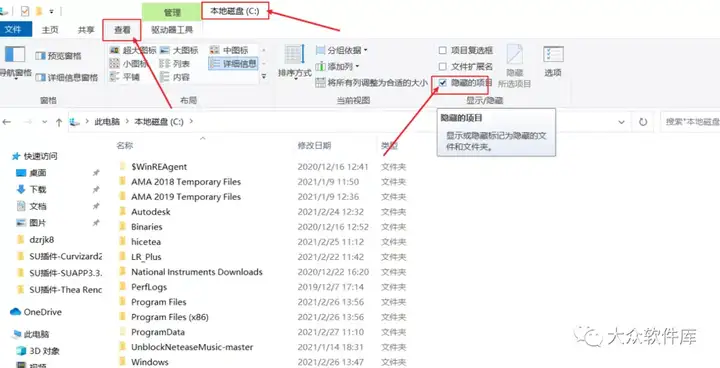
Task: Go up one level with up arrow
Action: click(59, 122)
